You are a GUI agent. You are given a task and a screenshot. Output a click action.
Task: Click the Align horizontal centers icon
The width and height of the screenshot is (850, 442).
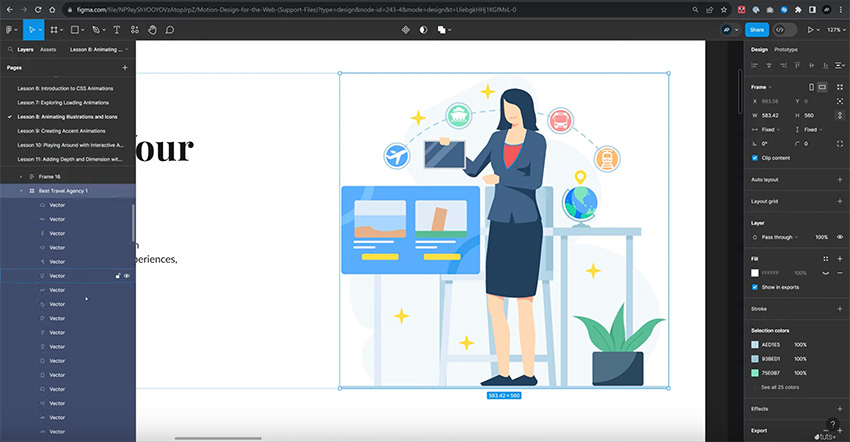[769, 65]
